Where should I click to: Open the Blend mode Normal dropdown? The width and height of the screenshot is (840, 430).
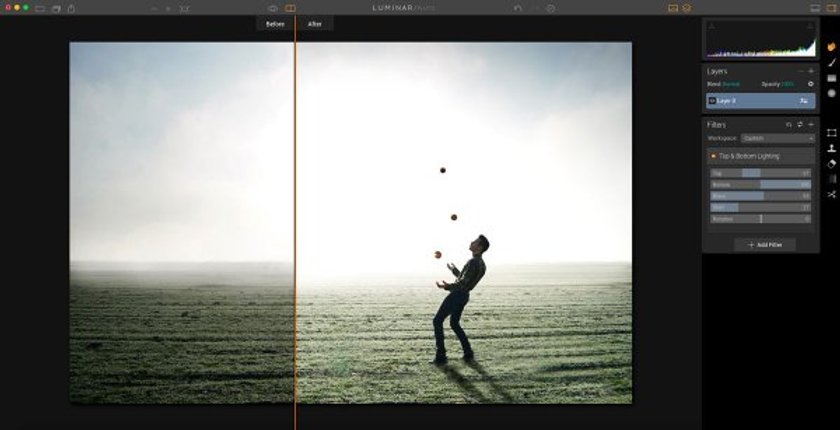coord(730,84)
